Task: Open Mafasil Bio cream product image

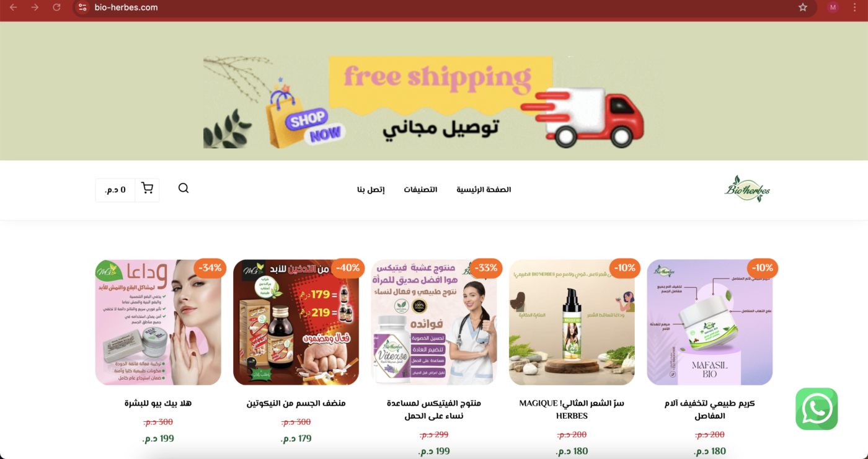Action: point(709,322)
